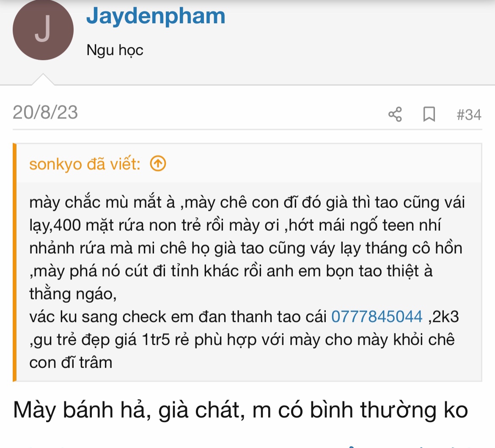Open Jaydenpham's profile from the username
Viewport: 495px width, 448px height.
(156, 16)
